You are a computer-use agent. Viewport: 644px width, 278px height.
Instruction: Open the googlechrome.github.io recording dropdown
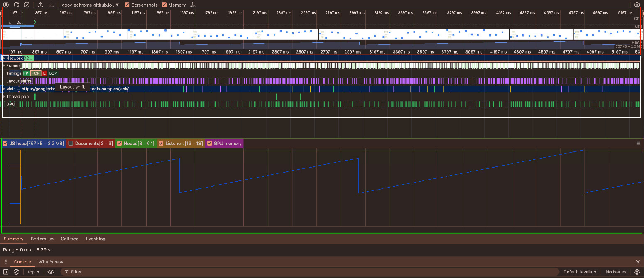pos(90,5)
